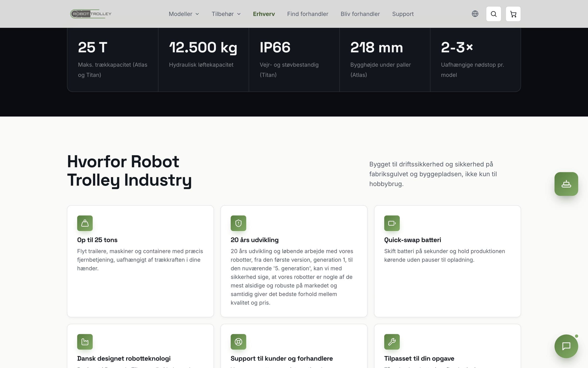Screen dimensions: 588x368
Task: Click the factory icon above 'Dansk designet robotteknologi'
Action: coord(85,342)
